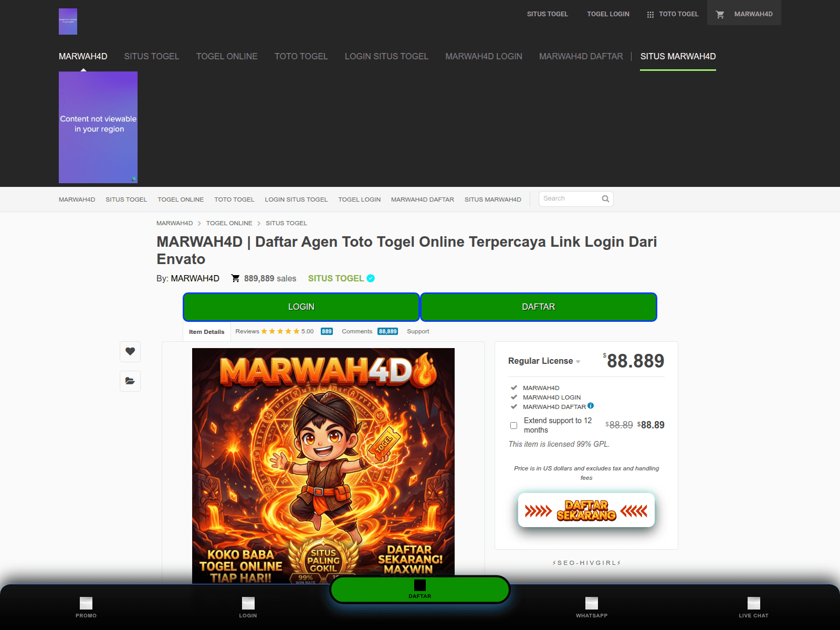Click 'This item is licensed 99% GPL.' text
The height and width of the screenshot is (630, 840).
pyautogui.click(x=559, y=444)
